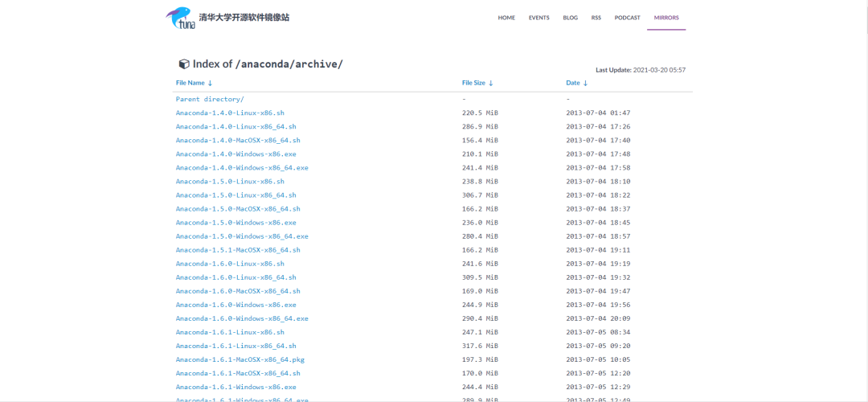Select the MIRRORS nav tab
Screen dimensions: 868x402
point(666,18)
